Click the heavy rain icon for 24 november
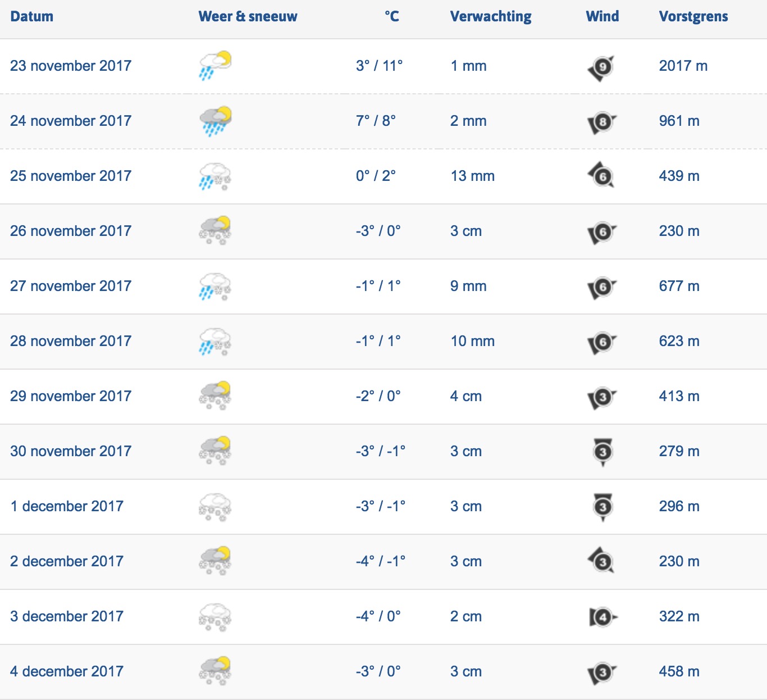The image size is (767, 700). 215,120
